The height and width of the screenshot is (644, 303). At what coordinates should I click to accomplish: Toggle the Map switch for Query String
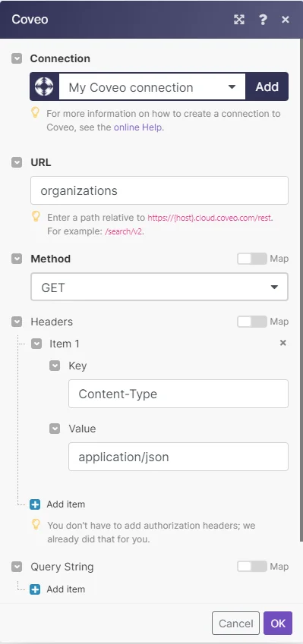coord(252,567)
